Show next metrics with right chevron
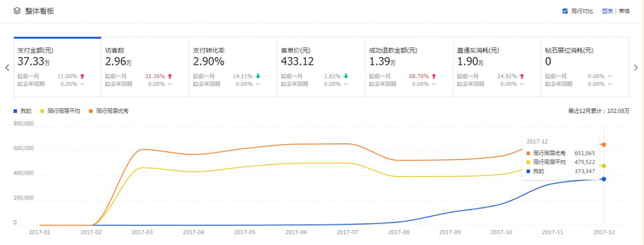 click(x=636, y=68)
